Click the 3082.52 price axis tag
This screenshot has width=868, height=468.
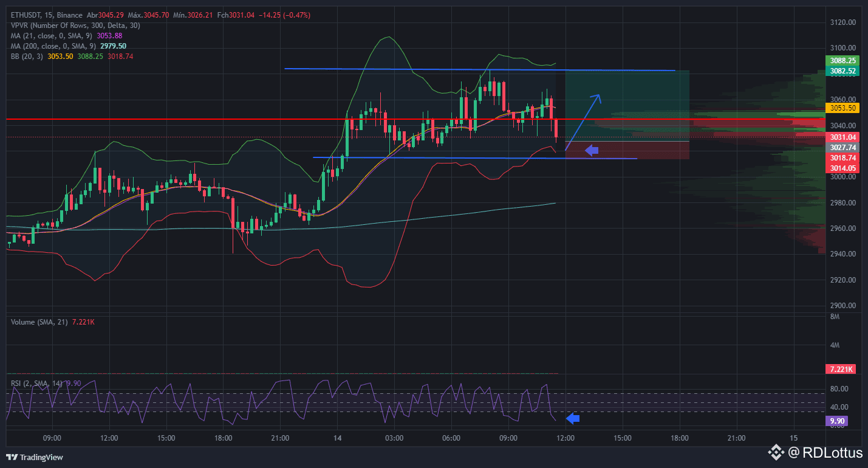pyautogui.click(x=842, y=71)
